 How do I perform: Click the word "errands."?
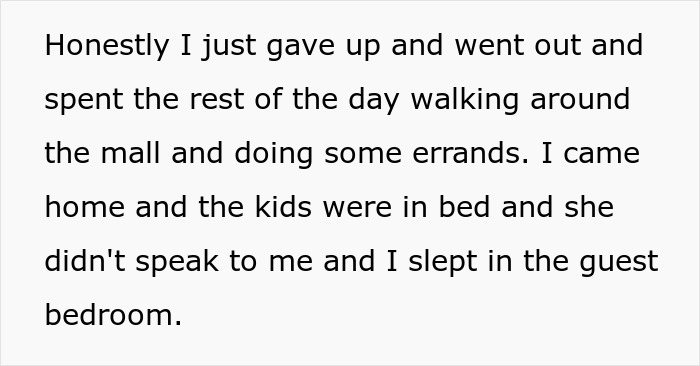[471, 154]
